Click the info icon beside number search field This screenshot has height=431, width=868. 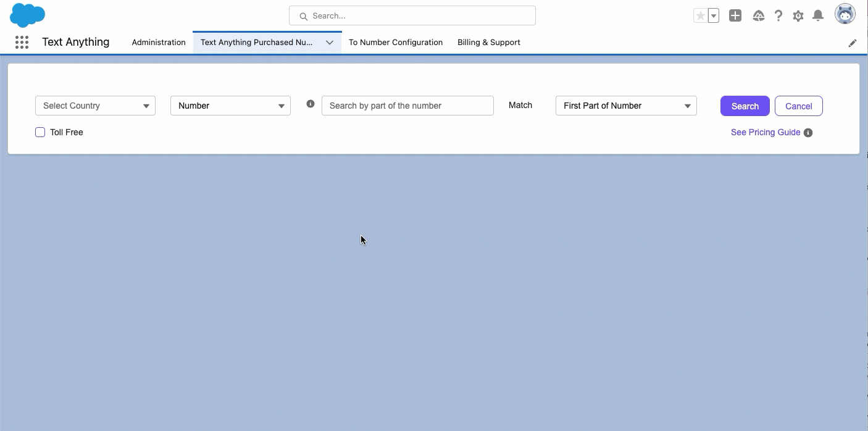click(x=311, y=104)
